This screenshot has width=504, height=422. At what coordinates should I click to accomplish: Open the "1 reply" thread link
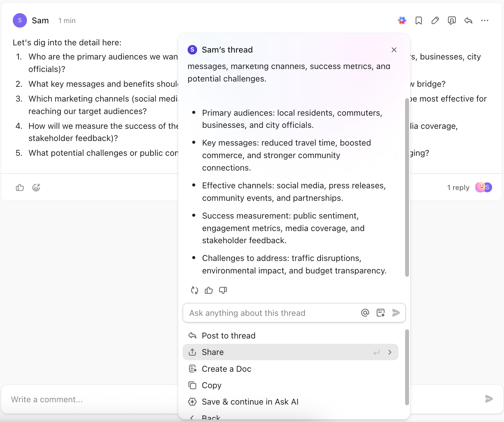(x=458, y=187)
